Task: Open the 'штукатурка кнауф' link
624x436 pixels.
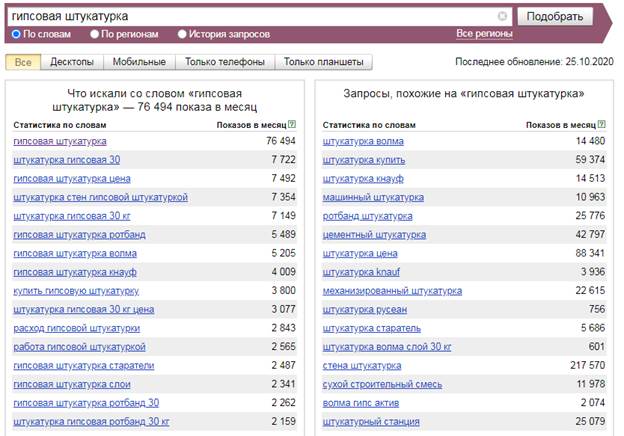Action: [363, 179]
